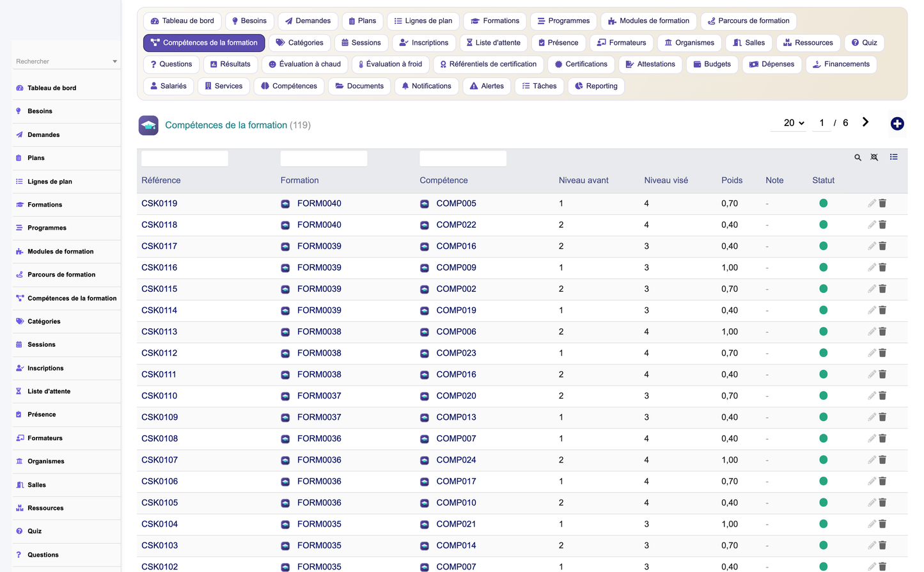Open formation link FORM0039 in row CSK0115
924x572 pixels.
tap(319, 289)
